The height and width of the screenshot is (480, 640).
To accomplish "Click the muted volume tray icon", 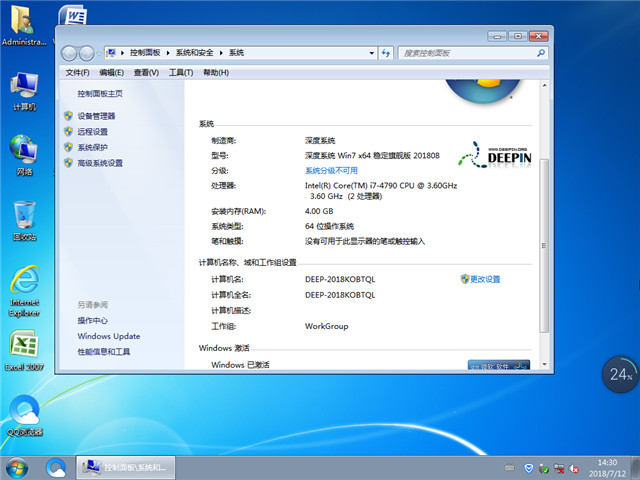I will (x=574, y=468).
